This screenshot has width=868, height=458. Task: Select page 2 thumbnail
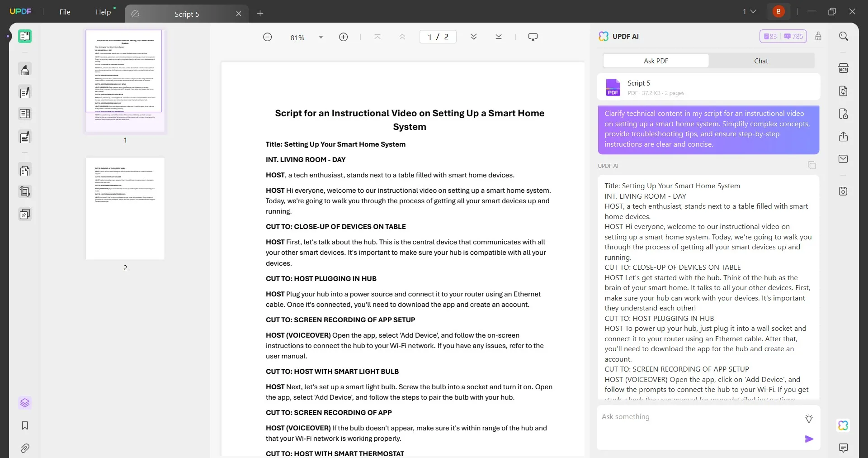point(125,209)
